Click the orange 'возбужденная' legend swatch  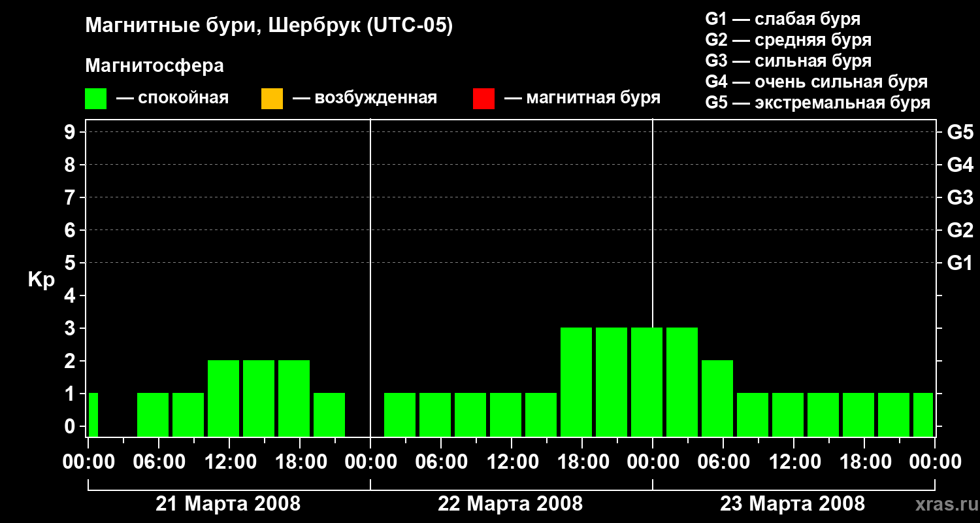tap(272, 99)
